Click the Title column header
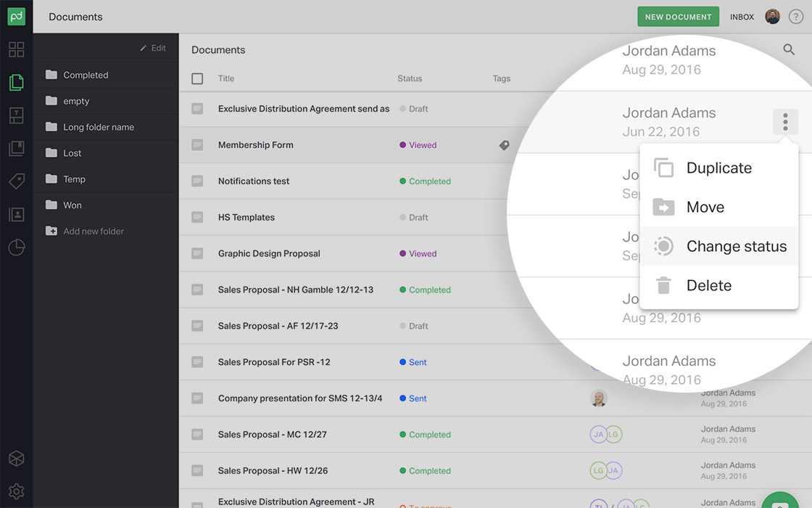812x508 pixels. 225,78
